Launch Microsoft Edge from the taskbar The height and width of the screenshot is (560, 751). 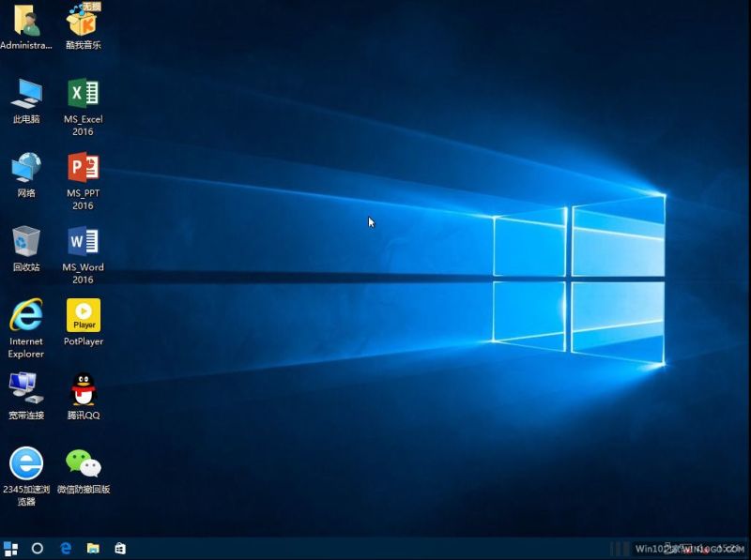(66, 548)
